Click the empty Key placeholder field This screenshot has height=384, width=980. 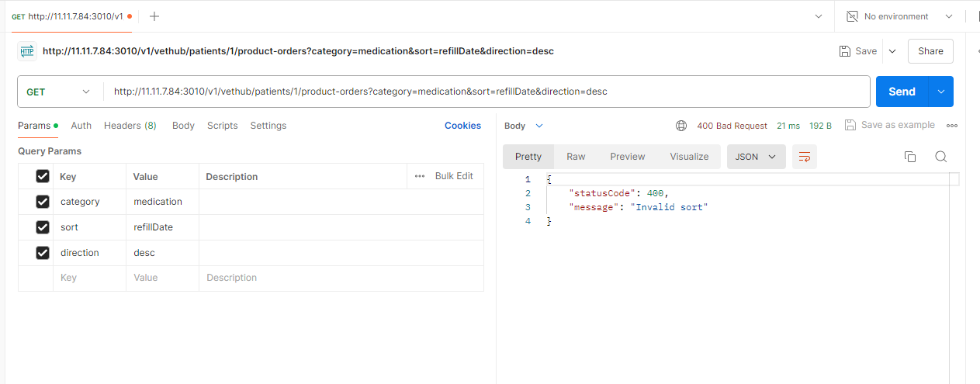pos(89,278)
